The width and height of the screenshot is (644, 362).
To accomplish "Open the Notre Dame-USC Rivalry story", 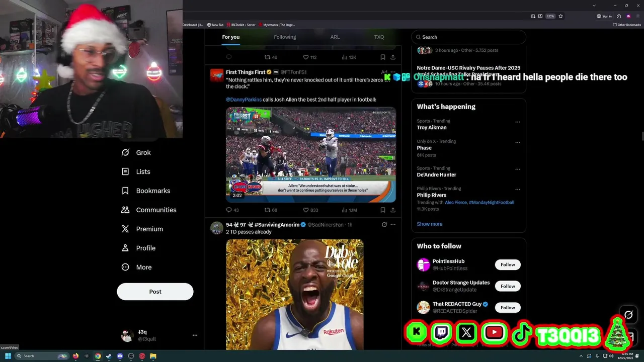I will [x=468, y=71].
